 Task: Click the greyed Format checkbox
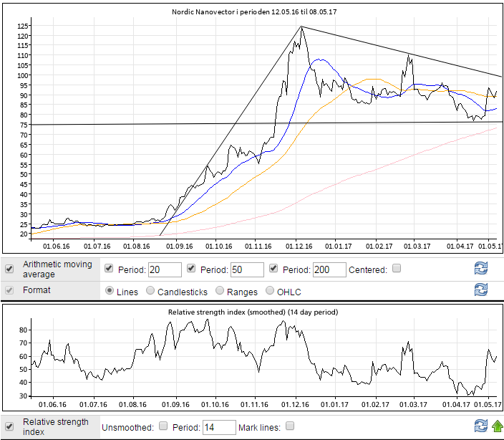tap(9, 290)
